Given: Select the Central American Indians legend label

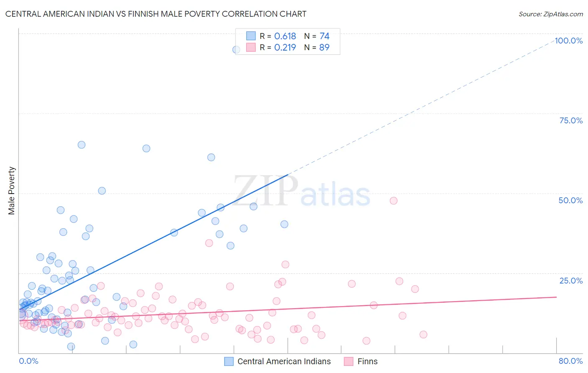Looking at the screenshot, I should [x=284, y=361].
